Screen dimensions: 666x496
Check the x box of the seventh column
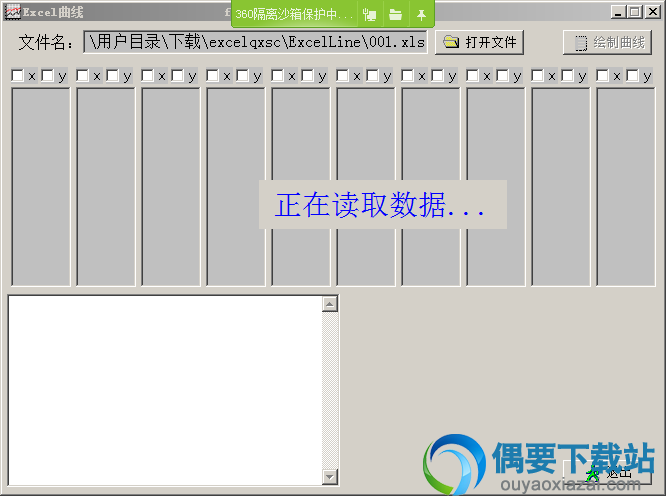click(407, 76)
